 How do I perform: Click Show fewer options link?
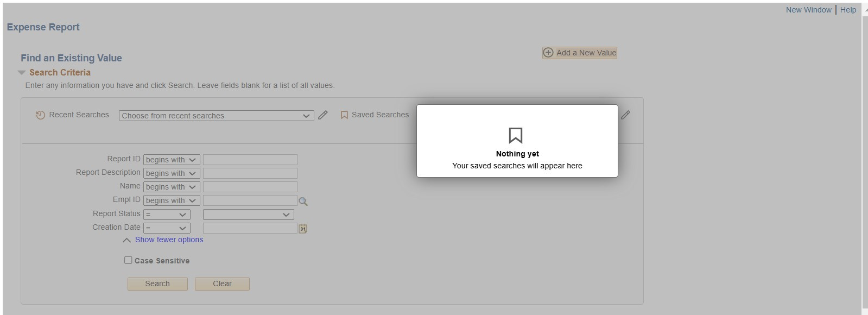[x=169, y=240]
